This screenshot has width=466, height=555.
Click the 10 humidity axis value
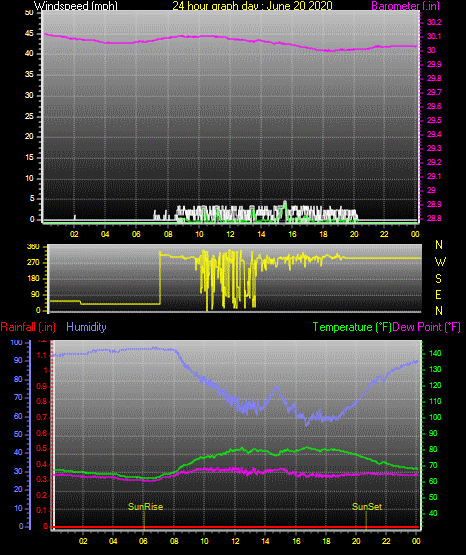pos(18,509)
